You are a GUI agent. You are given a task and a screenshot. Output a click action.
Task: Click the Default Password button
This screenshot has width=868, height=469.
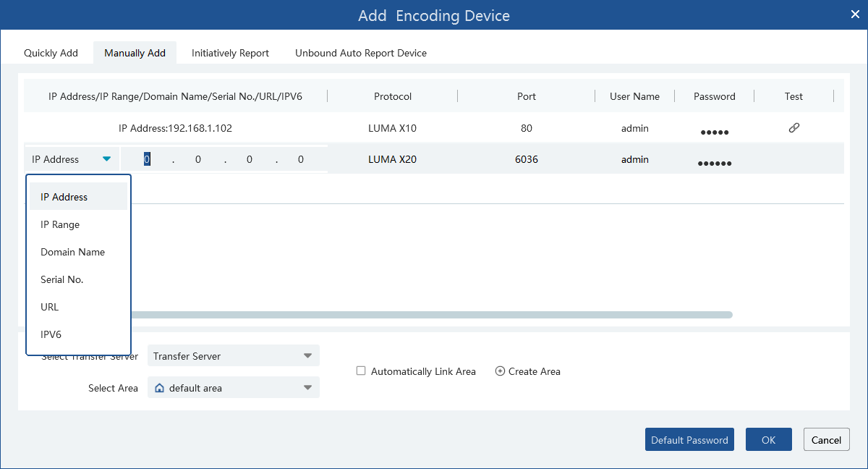[689, 439]
